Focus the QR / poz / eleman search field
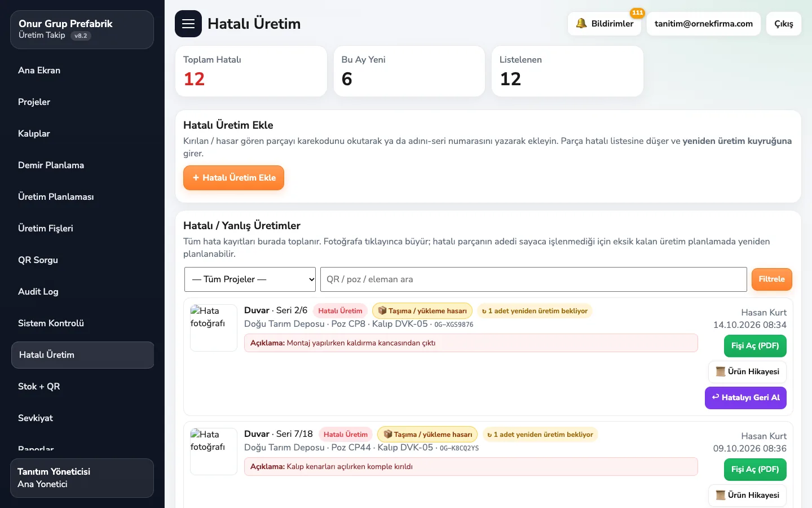The height and width of the screenshot is (508, 812). point(533,279)
